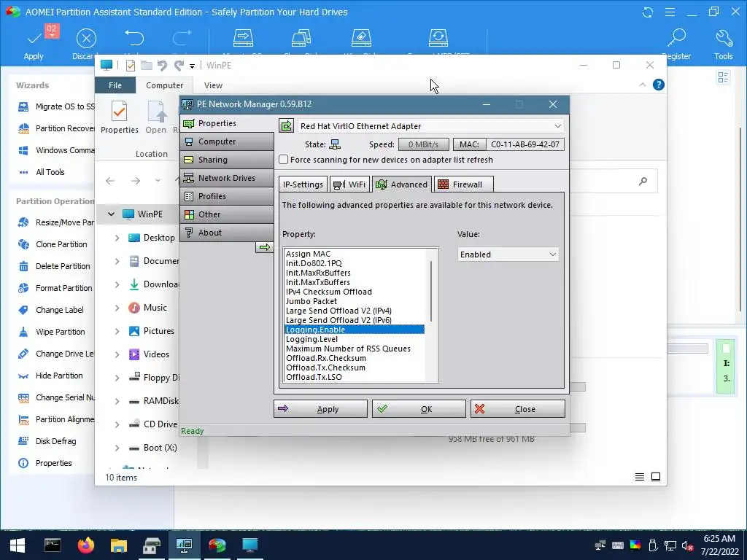Click the forward arrow in WinPE explorer
The image size is (747, 560).
[136, 181]
